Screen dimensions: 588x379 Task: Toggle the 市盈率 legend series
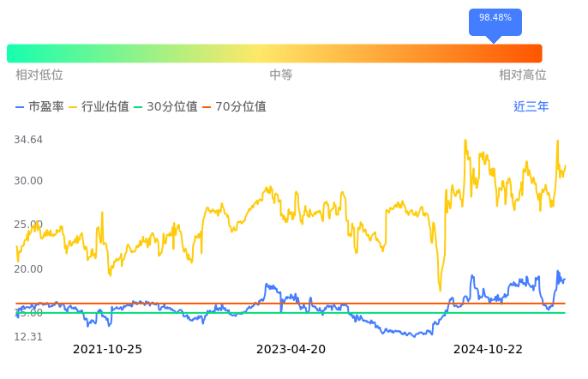point(39,107)
